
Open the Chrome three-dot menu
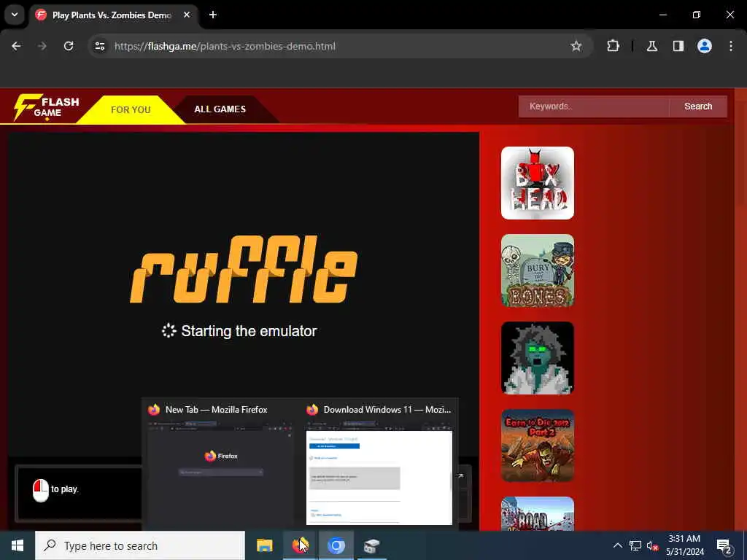click(731, 46)
